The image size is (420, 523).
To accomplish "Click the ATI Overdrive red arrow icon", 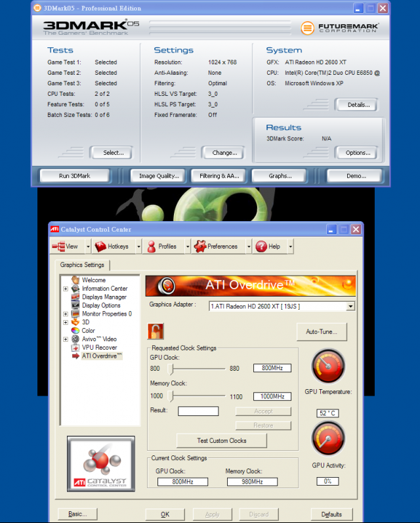I will 75,356.
